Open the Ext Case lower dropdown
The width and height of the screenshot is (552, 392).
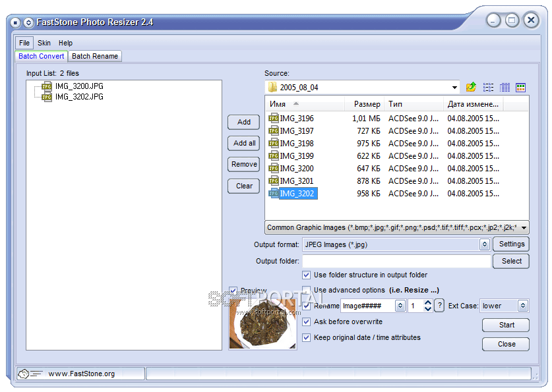point(523,306)
